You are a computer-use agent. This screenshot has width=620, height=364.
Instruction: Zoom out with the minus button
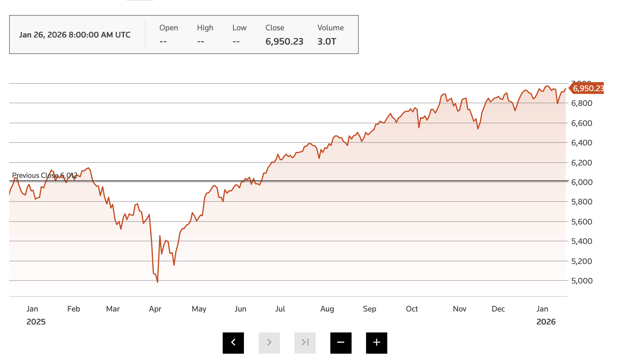coord(341,343)
